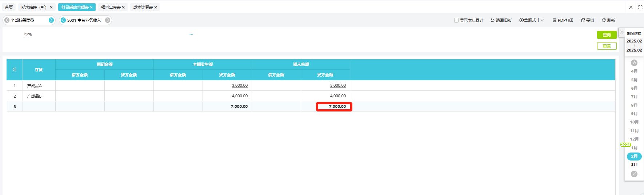Select the 科目辅助余额表 tab
644x195 pixels.
(75, 7)
